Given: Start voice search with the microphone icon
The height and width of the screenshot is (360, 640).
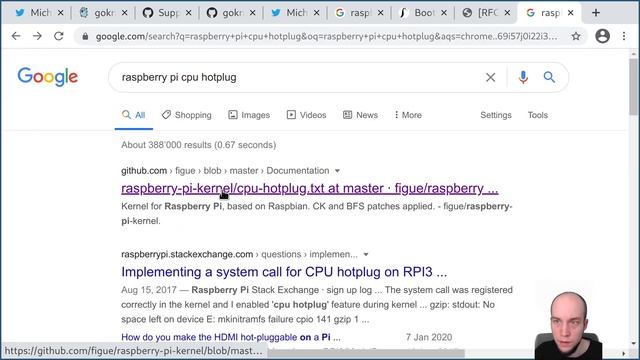Looking at the screenshot, I should point(523,77).
